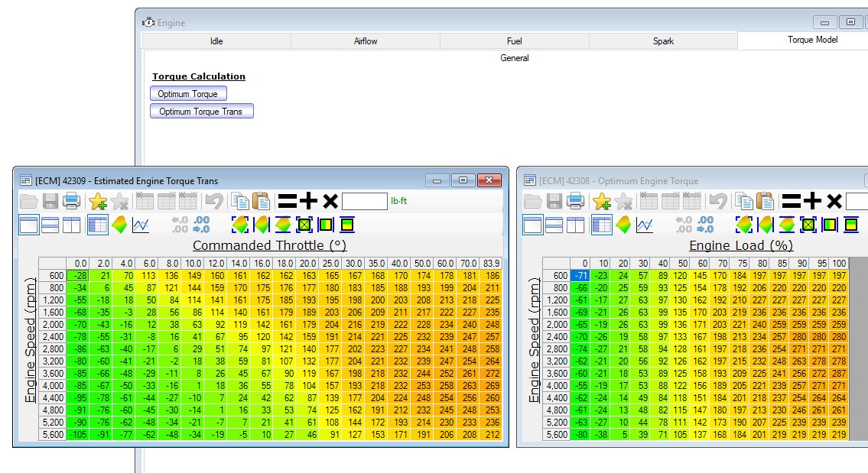Select cell 272 in Estimated Engine Torque Trans
This screenshot has width=868, height=473.
click(x=491, y=374)
